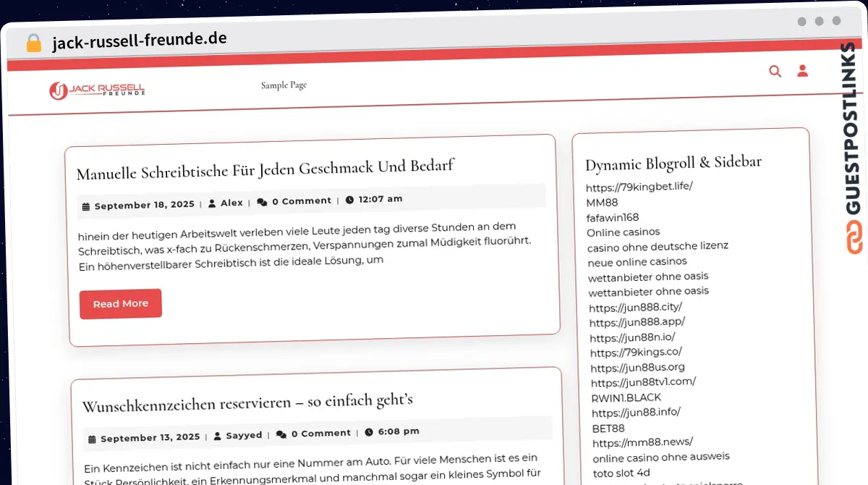Open the Online casinos link
The height and width of the screenshot is (485, 868).
(624, 232)
